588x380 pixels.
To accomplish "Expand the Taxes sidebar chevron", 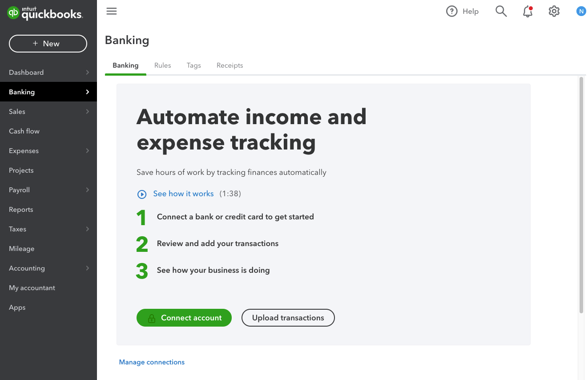I will tap(88, 229).
